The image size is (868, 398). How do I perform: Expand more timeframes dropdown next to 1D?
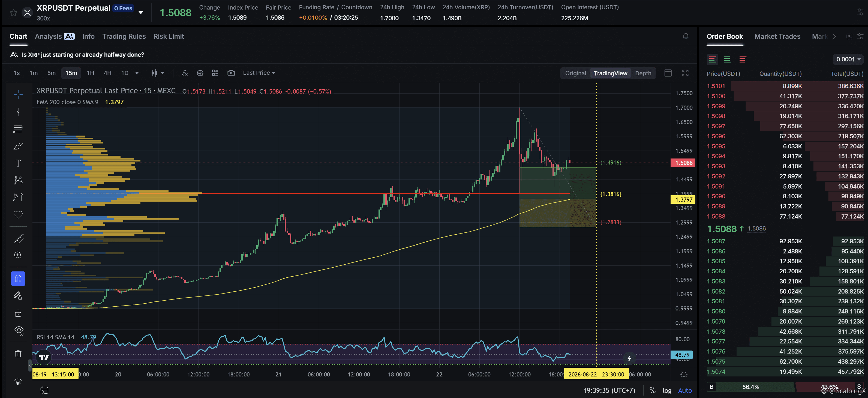[137, 73]
